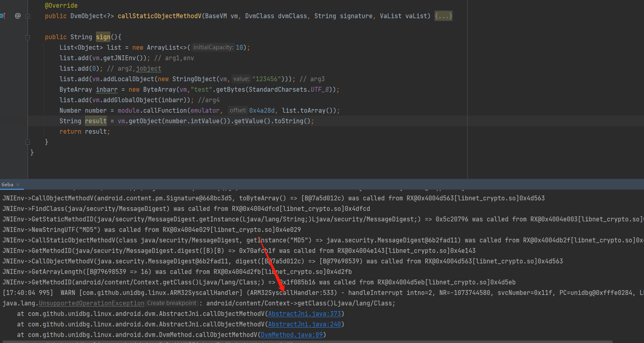Switch to the tieba run tab
This screenshot has height=343, width=644.
tap(7, 185)
